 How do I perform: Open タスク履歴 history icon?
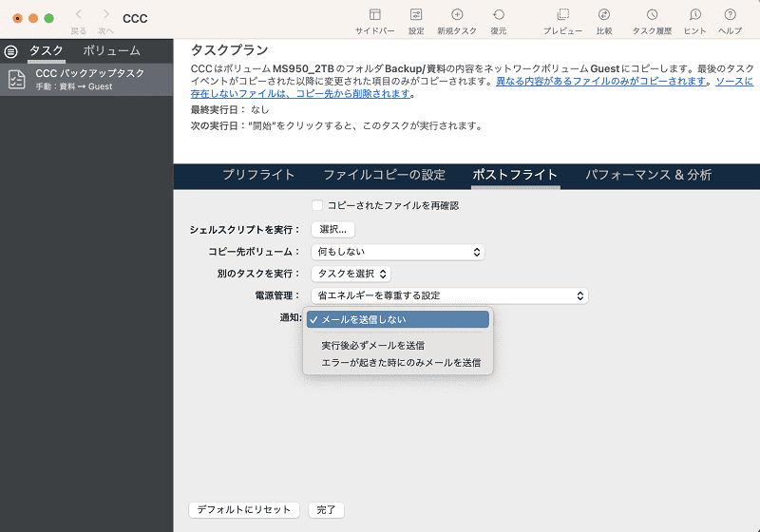pyautogui.click(x=652, y=15)
